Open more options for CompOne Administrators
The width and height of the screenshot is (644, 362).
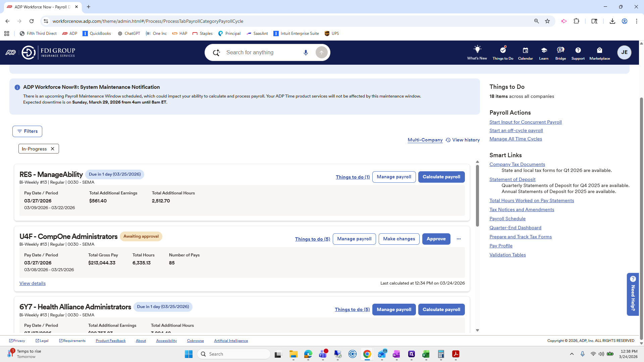tap(459, 239)
